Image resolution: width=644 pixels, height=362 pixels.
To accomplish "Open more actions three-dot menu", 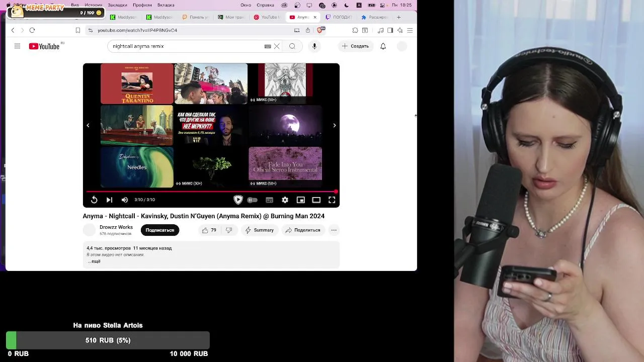I will point(334,230).
